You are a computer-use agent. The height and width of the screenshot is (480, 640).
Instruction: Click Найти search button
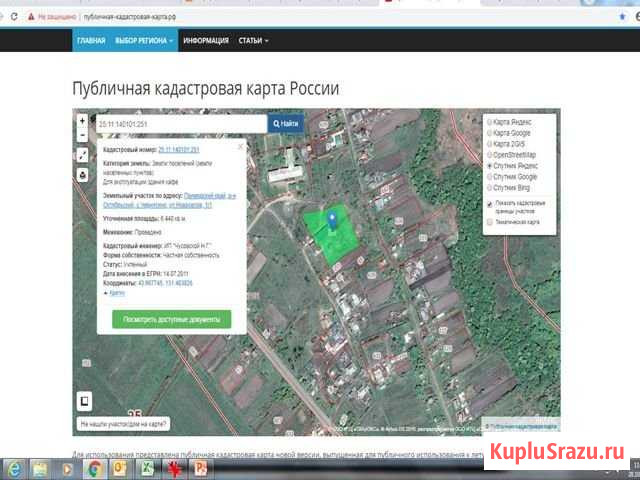pyautogui.click(x=286, y=124)
